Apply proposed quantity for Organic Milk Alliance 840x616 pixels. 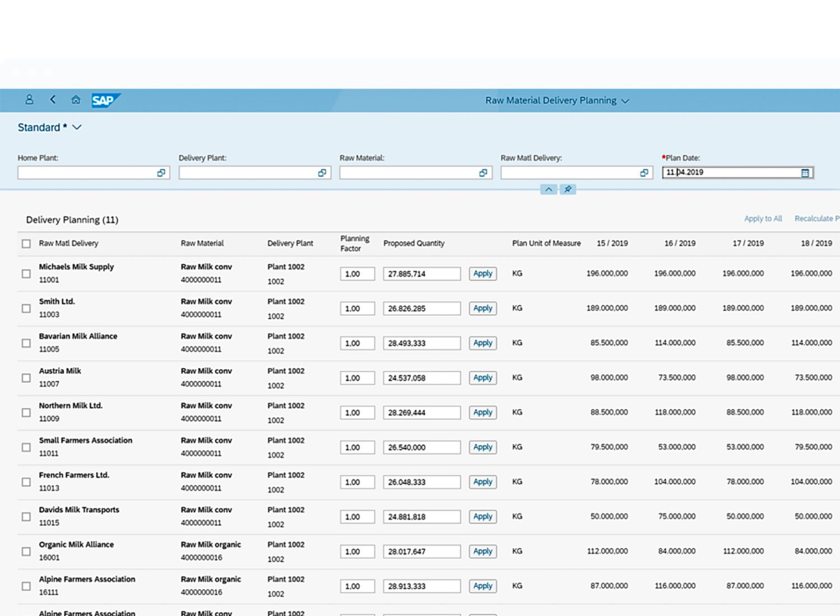(x=483, y=552)
